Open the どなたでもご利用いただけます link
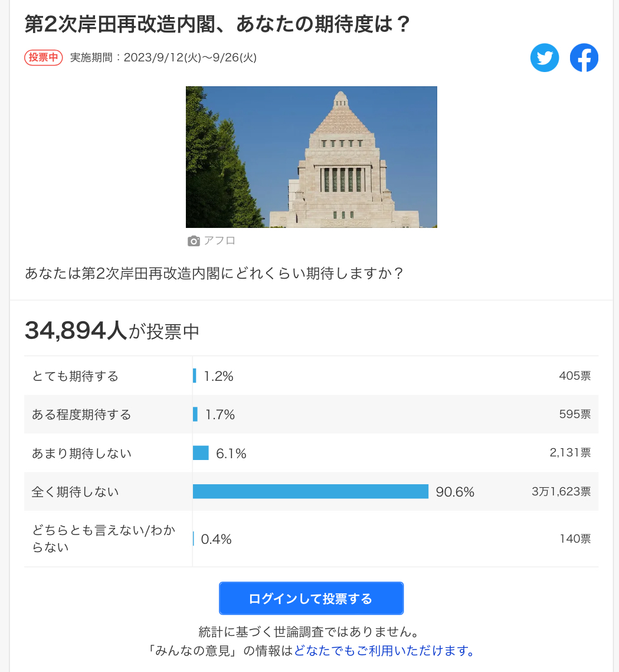619x672 pixels. click(x=385, y=651)
